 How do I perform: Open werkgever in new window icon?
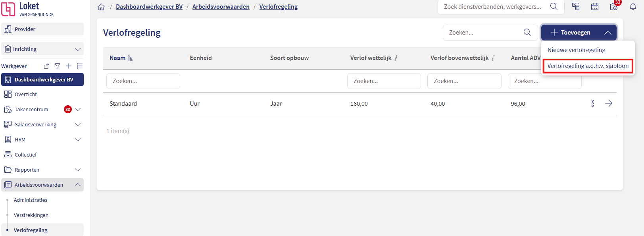point(46,66)
